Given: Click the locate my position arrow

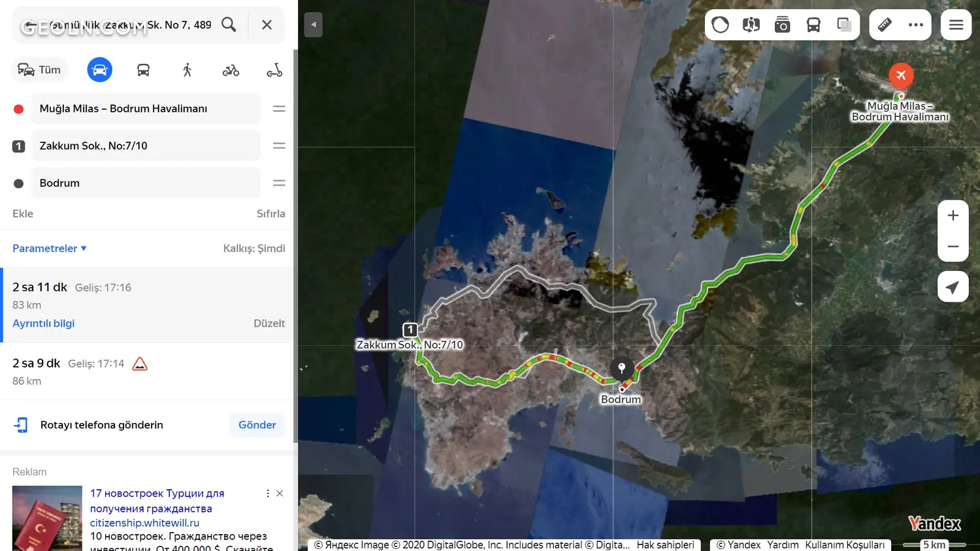Looking at the screenshot, I should coord(953,287).
